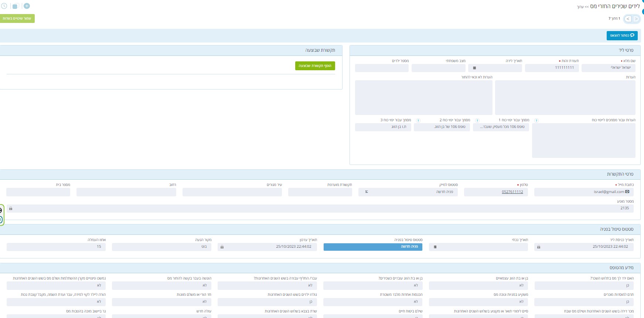The height and width of the screenshot is (318, 644).
Task: Open the birth date calendar picker
Action: click(474, 68)
